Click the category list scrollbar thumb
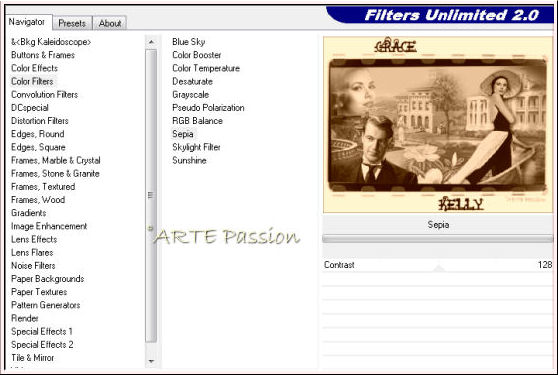This screenshot has width=558, height=375. (x=151, y=195)
